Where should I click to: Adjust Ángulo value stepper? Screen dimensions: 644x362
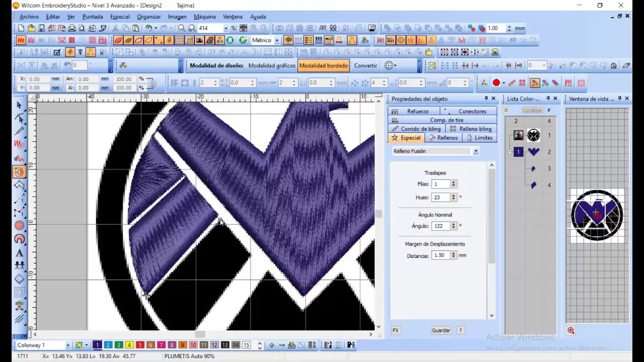453,226
